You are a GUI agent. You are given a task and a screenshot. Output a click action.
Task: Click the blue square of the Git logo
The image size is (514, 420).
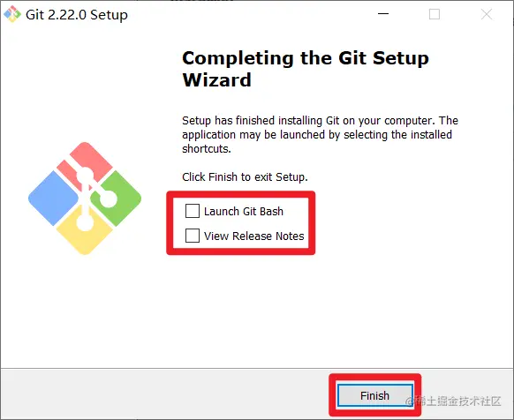(54, 198)
